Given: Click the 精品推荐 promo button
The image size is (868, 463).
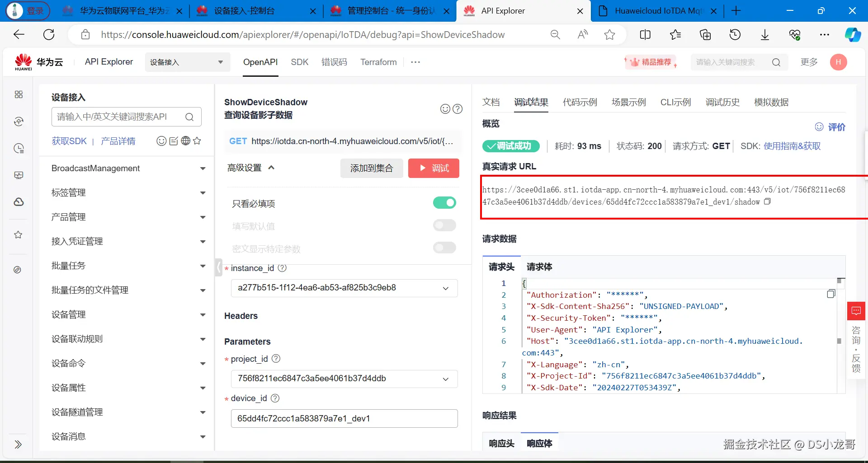Looking at the screenshot, I should (x=651, y=62).
